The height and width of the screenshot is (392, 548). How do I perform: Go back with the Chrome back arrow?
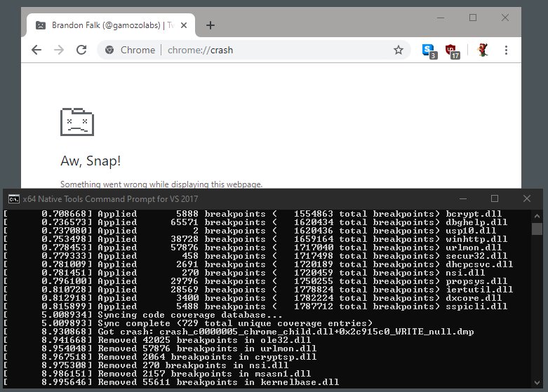(36, 50)
